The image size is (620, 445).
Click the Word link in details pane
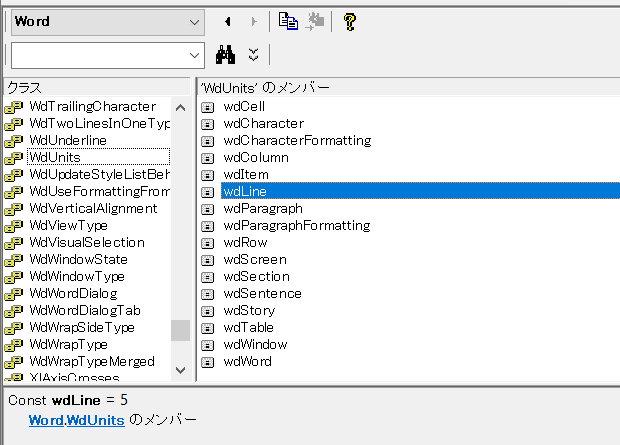coord(46,421)
